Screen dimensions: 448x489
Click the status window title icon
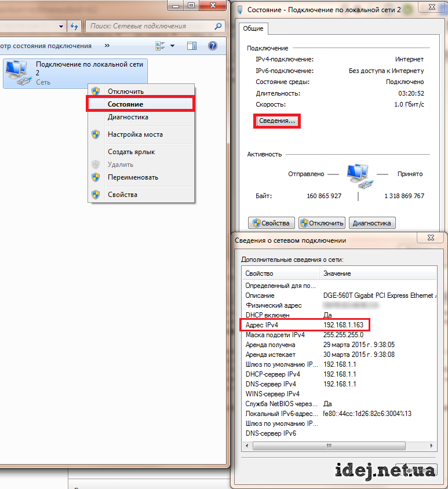(x=239, y=10)
